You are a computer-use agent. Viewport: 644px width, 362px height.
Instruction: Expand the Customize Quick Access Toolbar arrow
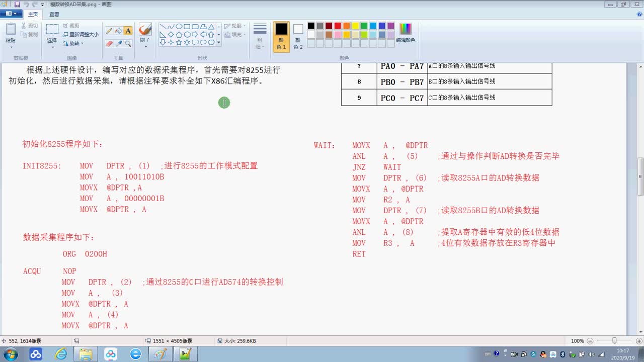point(42,5)
